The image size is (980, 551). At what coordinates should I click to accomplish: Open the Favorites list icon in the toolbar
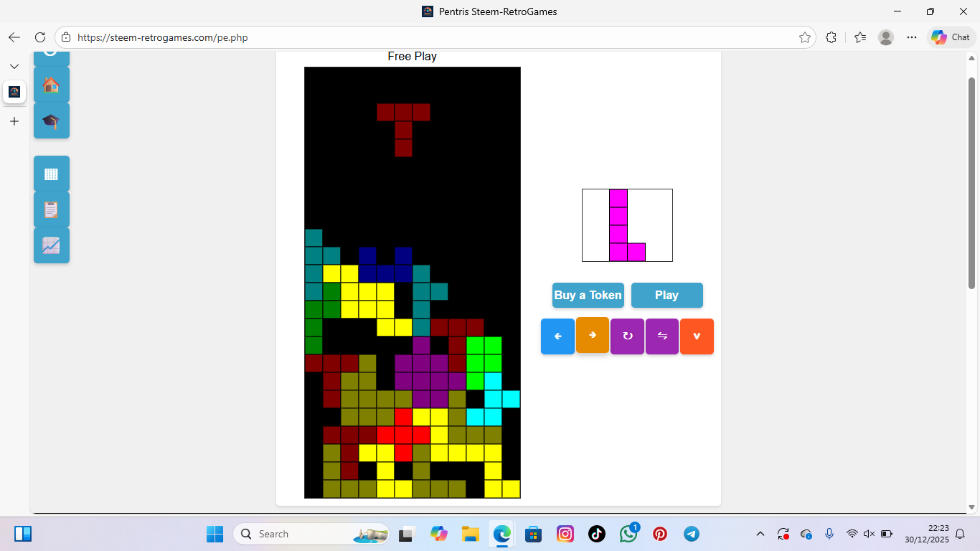[860, 37]
